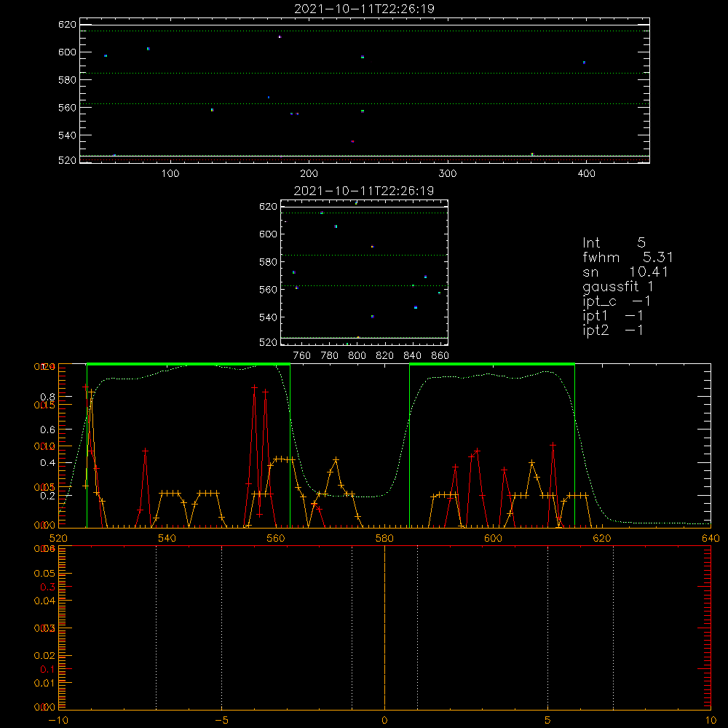Click x-axis label 10 on bottom plot
This screenshot has width=728, height=728.
pyautogui.click(x=711, y=721)
